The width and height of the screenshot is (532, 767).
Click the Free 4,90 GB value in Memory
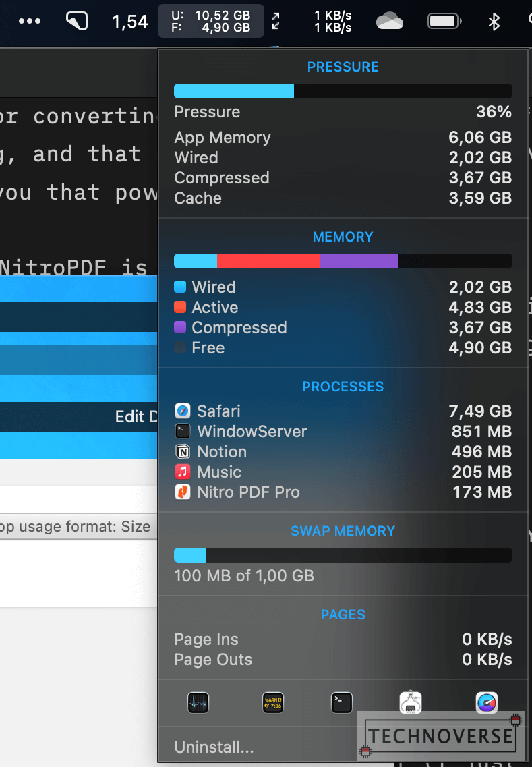click(480, 348)
